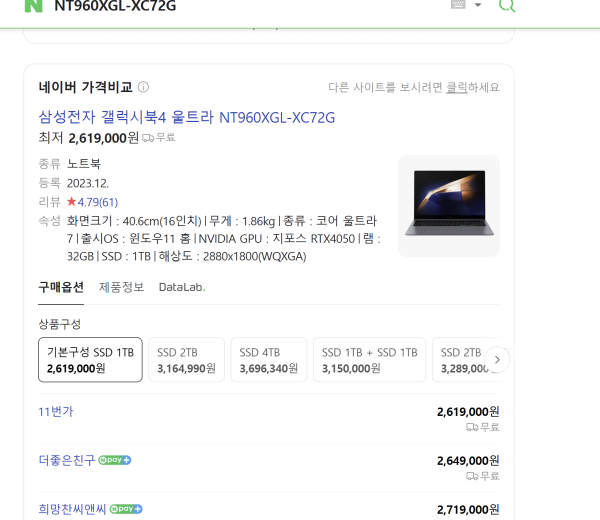Click the 클릭 link for other sites

click(x=457, y=87)
